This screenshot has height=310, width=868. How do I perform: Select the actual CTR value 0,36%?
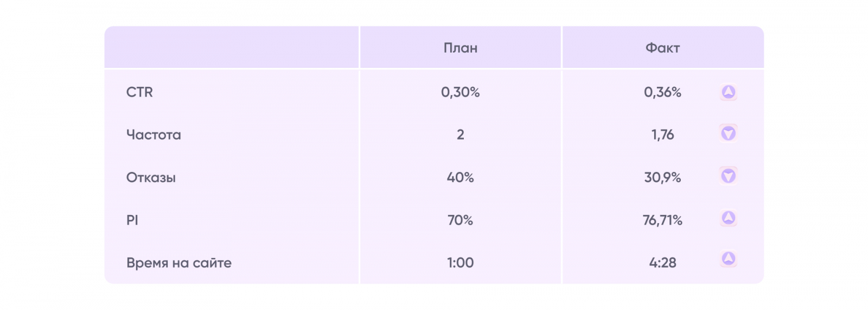pyautogui.click(x=662, y=92)
